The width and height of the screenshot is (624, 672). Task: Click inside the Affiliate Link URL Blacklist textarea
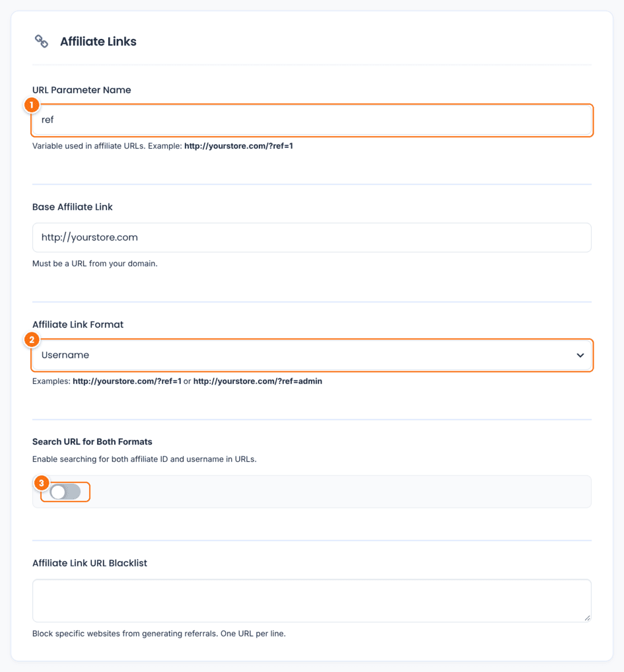[x=312, y=601]
